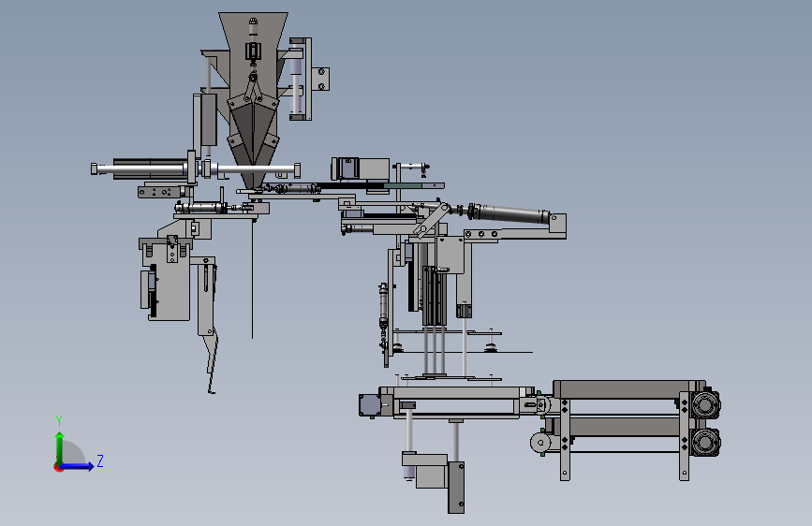
Task: Click the green Y axis arrow of the triad
Action: [60, 447]
